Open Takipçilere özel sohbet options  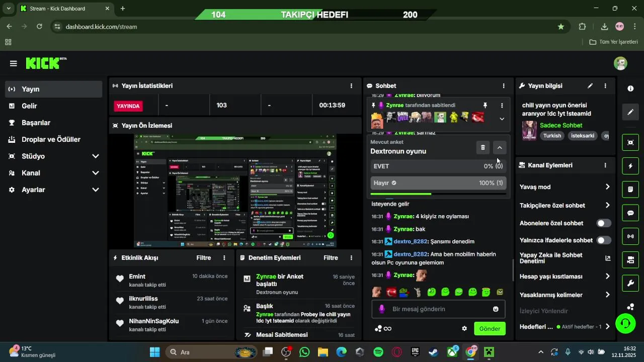(565, 205)
